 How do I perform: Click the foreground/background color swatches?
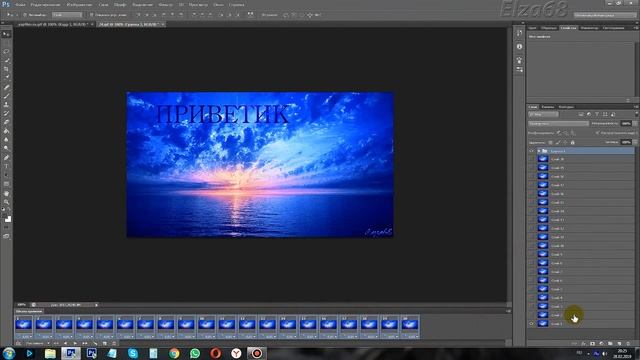(x=7, y=218)
